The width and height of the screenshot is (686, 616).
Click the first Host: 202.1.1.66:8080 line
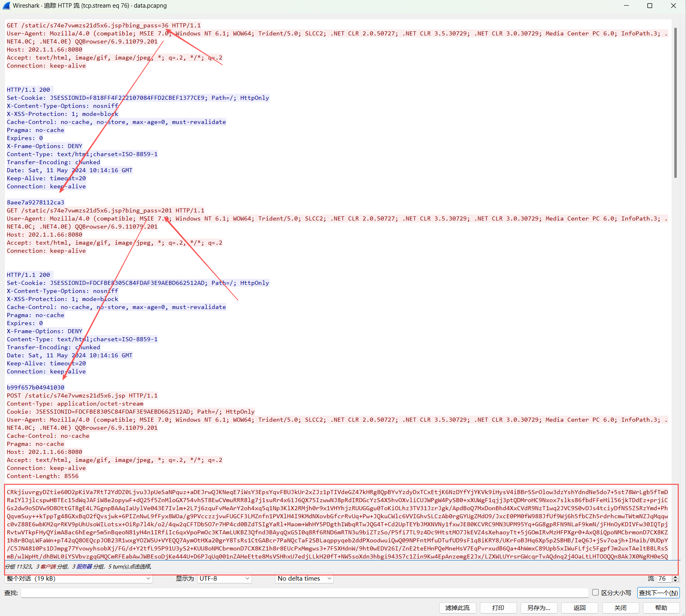[x=44, y=49]
